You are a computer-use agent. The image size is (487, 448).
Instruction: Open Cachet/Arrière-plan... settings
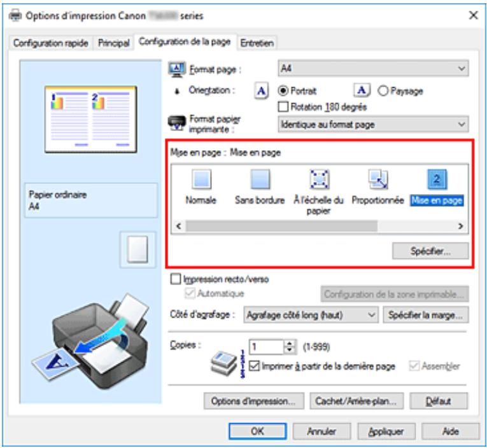356,401
